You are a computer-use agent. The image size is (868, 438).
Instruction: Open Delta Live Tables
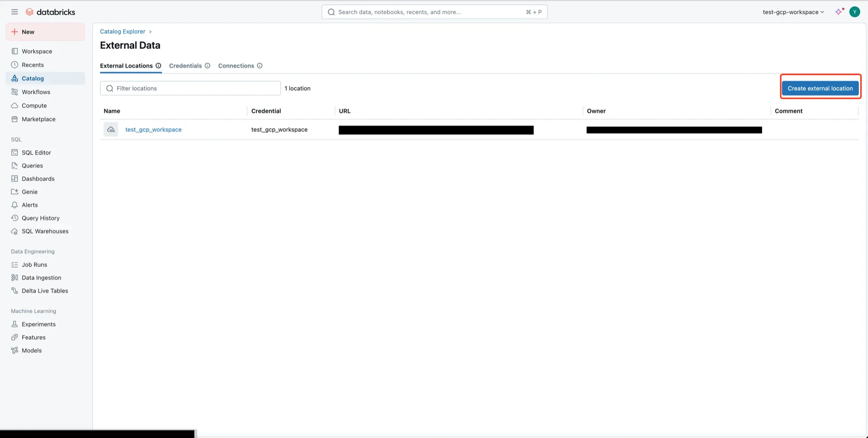[x=45, y=291]
